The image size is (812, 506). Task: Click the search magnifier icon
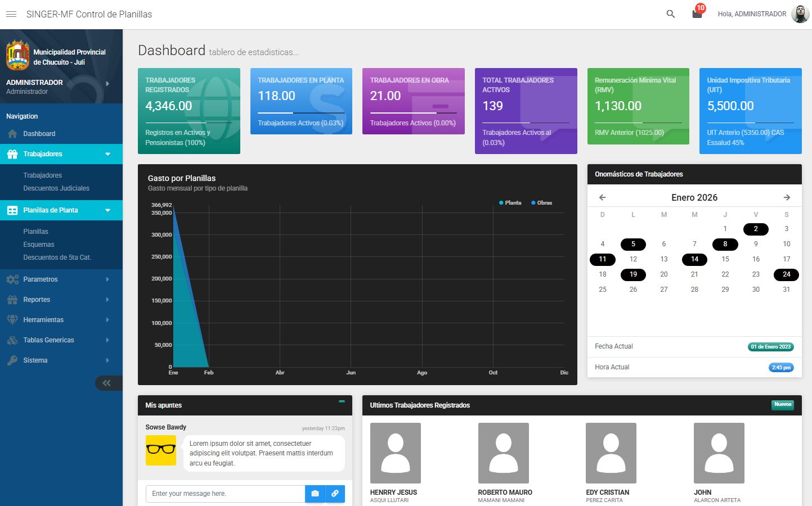(x=670, y=14)
